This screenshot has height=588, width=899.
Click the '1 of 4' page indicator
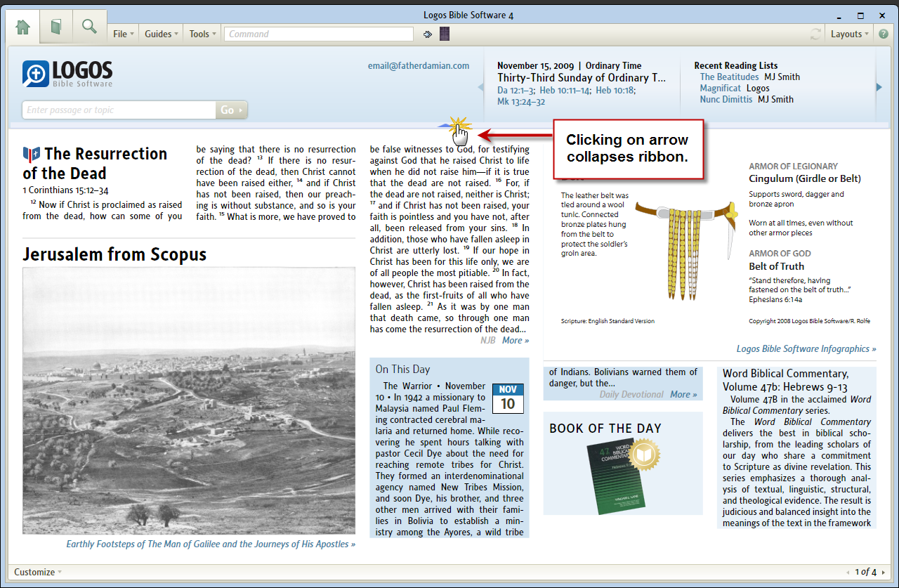[x=866, y=572]
